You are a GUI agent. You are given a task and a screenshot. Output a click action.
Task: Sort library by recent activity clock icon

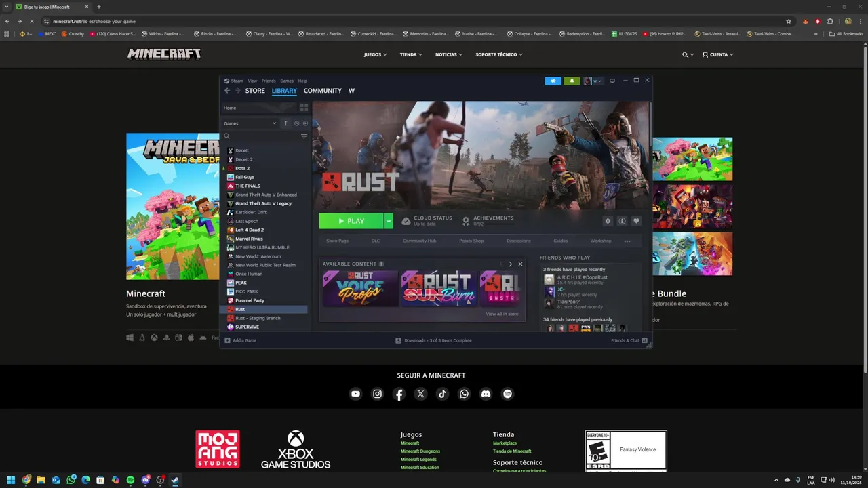tap(296, 123)
